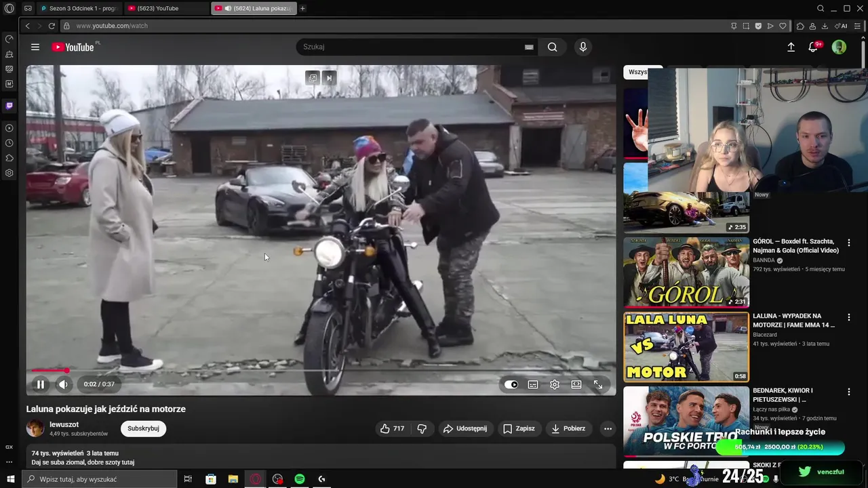The height and width of the screenshot is (488, 868).
Task: Open video player settings gear
Action: pos(555,384)
